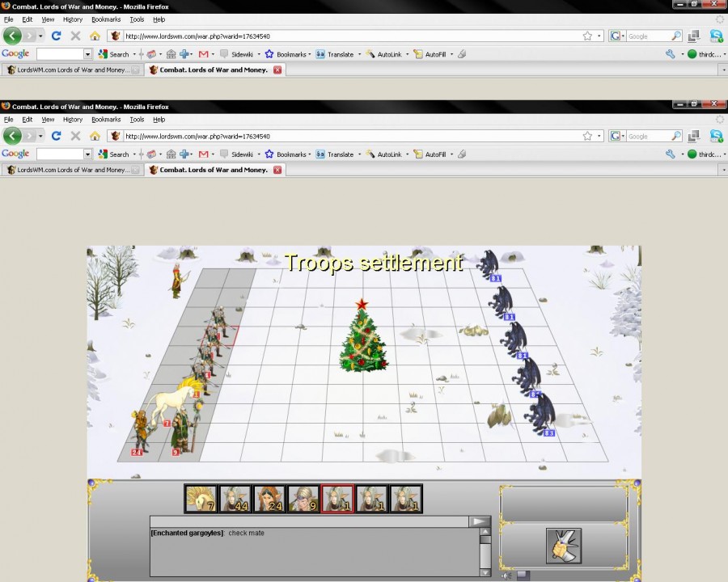This screenshot has height=582, width=728.
Task: Select the unit portrait showing 24
Action: tap(269, 499)
